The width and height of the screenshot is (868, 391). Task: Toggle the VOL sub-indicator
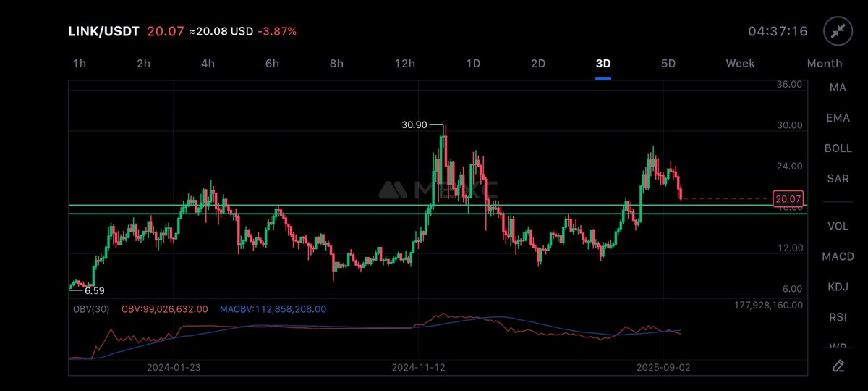[838, 226]
